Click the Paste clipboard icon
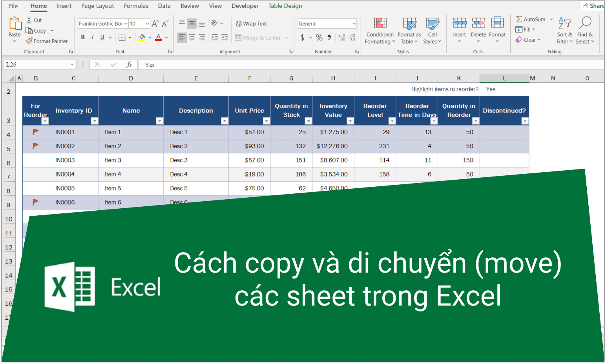 (x=15, y=24)
